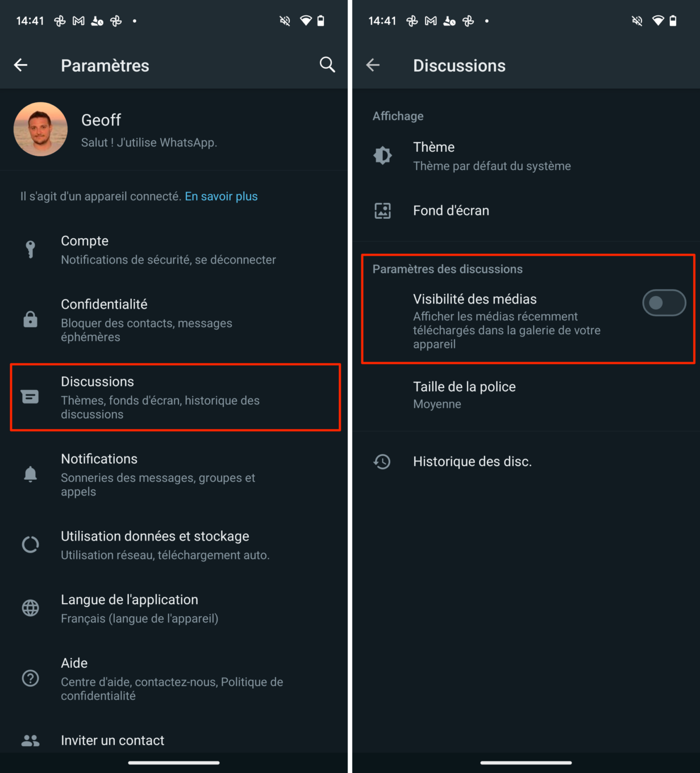
Task: Tap the bell icon beside Notifications
Action: pos(30,474)
